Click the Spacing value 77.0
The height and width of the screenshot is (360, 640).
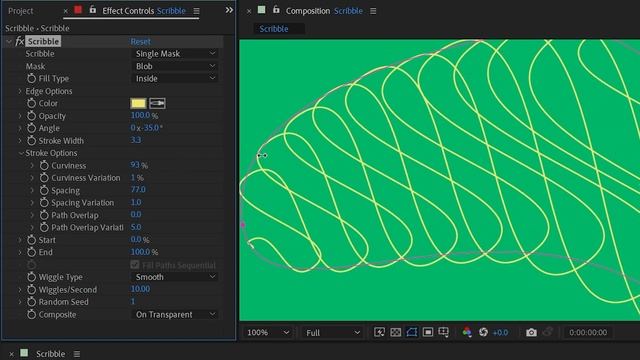138,189
